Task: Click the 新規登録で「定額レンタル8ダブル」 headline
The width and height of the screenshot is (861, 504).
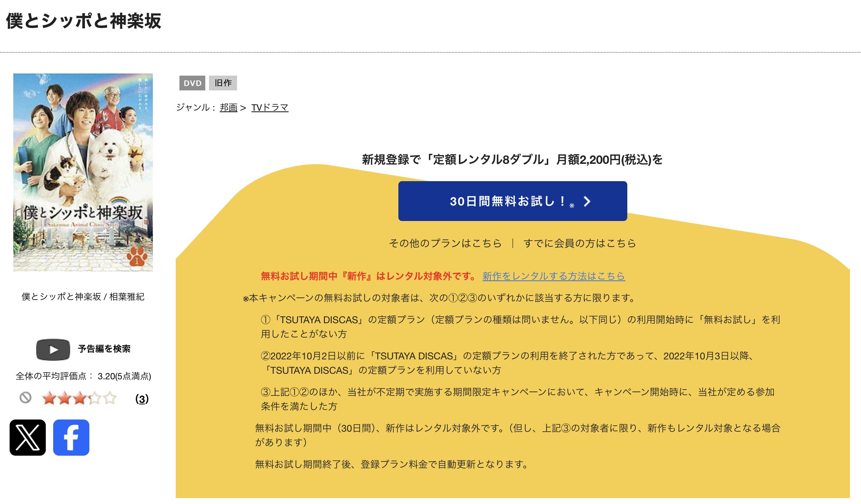Action: pyautogui.click(x=512, y=159)
